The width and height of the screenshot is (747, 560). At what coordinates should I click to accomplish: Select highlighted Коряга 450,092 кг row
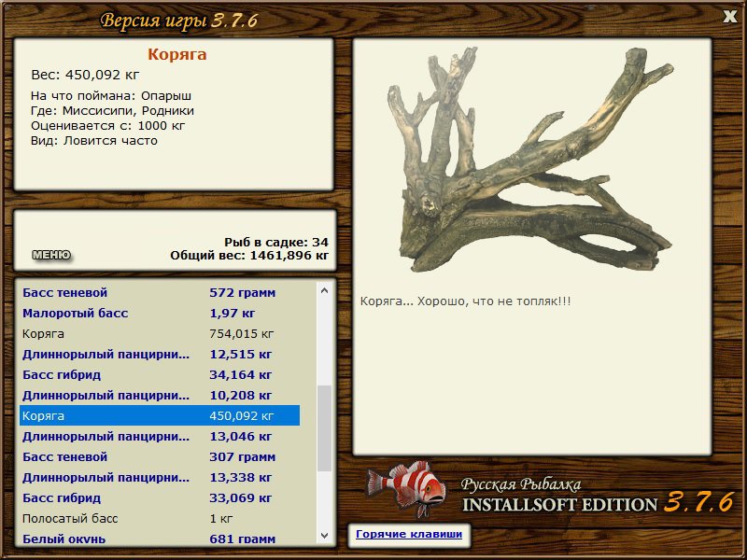[160, 415]
